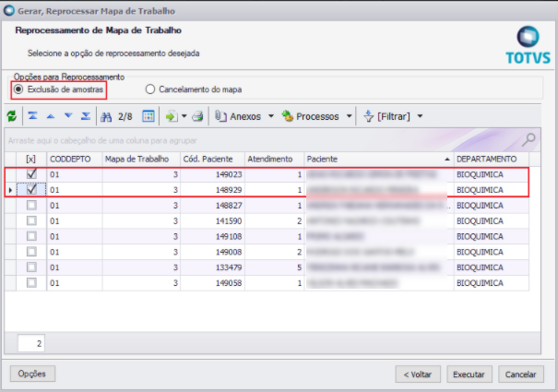The width and height of the screenshot is (558, 392).
Task: Click the [Filtrar] toolbar label
Action: pyautogui.click(x=394, y=116)
